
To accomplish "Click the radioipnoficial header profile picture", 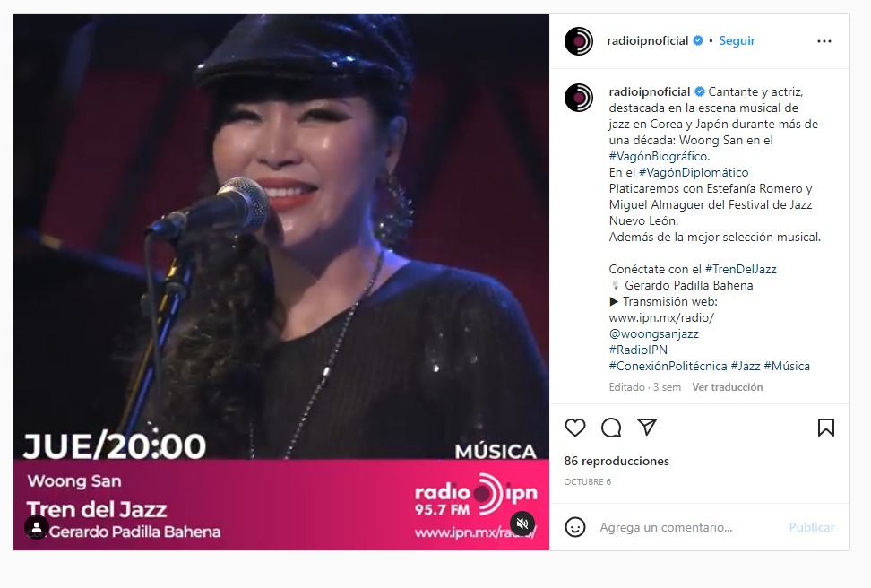I will pyautogui.click(x=579, y=41).
